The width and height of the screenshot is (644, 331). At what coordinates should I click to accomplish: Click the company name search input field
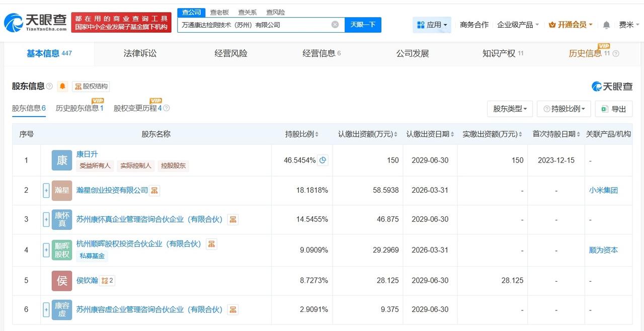click(x=254, y=25)
